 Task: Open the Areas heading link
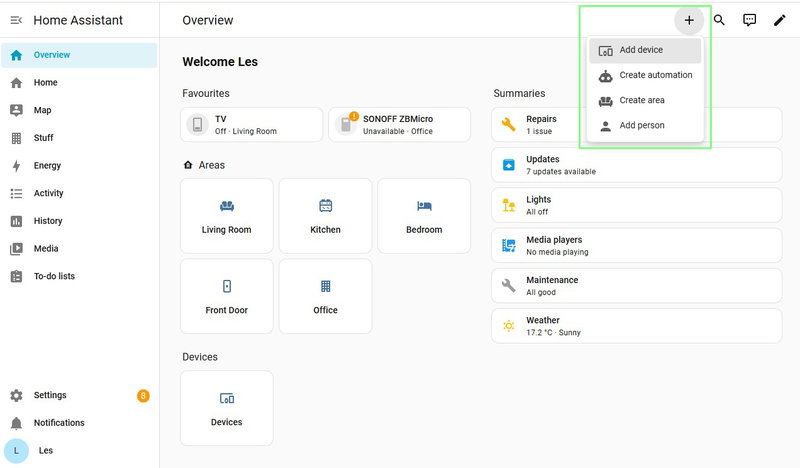click(x=204, y=165)
